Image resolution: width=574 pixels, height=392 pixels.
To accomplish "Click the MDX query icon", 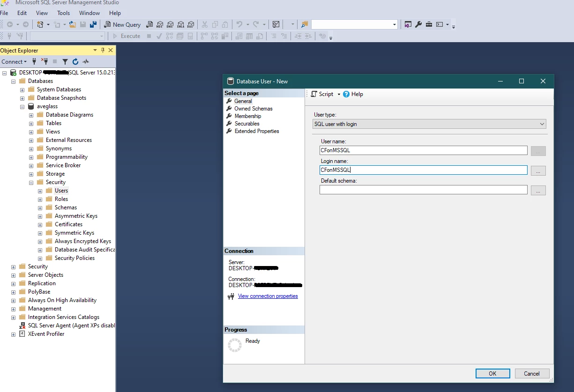I will [160, 24].
